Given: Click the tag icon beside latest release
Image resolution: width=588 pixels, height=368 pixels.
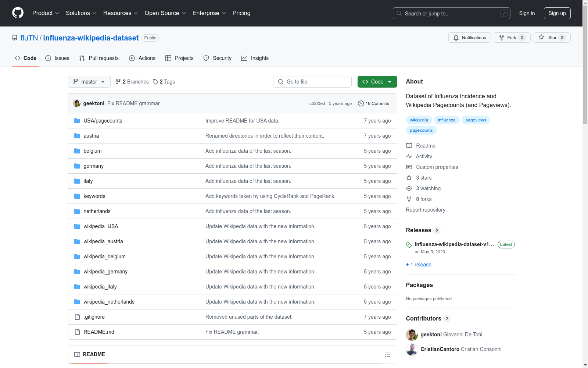Looking at the screenshot, I should pos(409,245).
